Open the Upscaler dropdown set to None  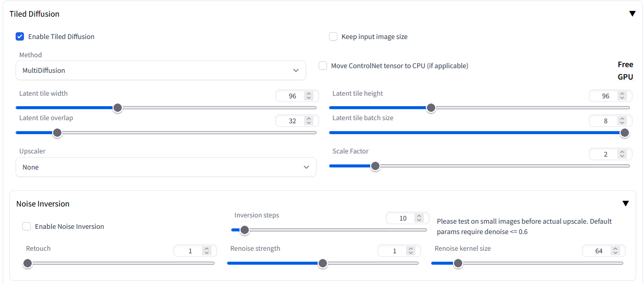166,167
